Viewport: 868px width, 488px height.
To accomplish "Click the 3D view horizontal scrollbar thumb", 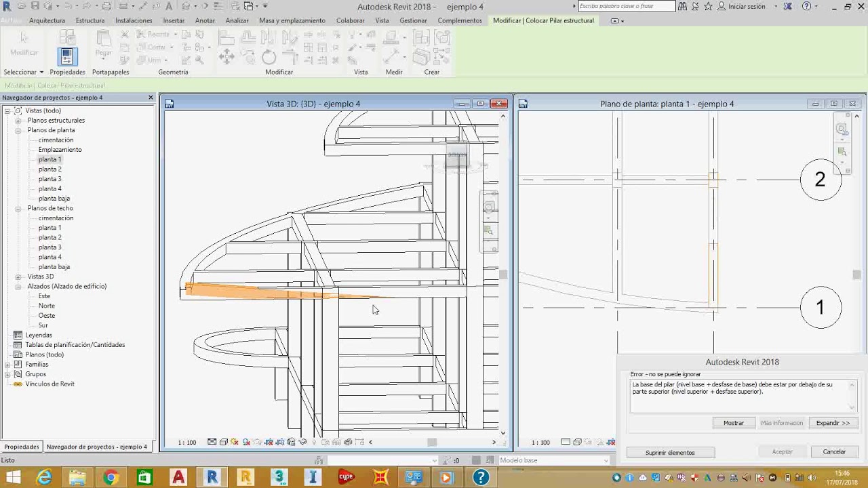I will [x=432, y=443].
